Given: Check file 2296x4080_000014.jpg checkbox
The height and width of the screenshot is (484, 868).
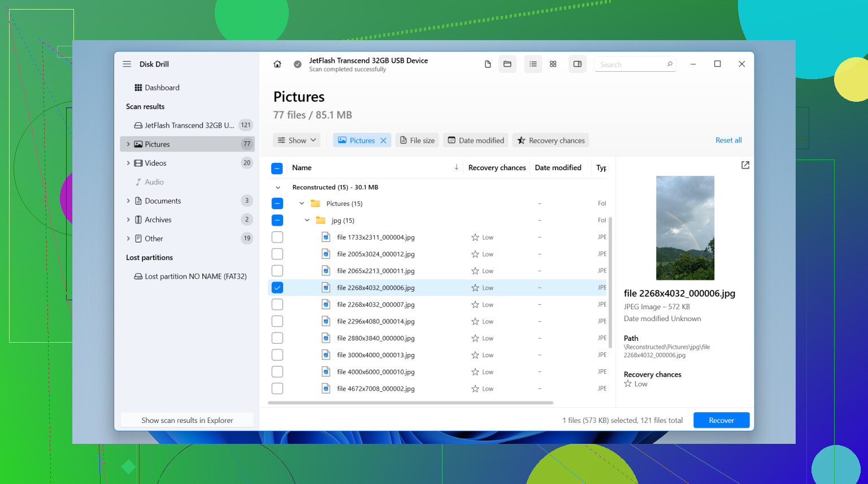Looking at the screenshot, I should click(x=277, y=321).
